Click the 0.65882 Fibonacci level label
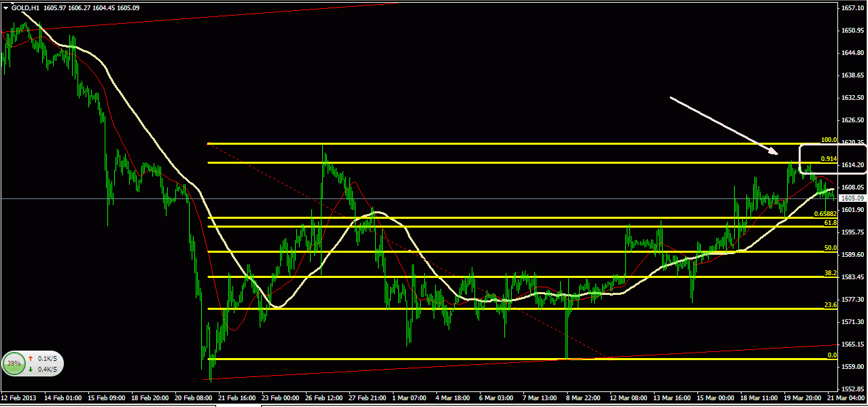 click(825, 213)
